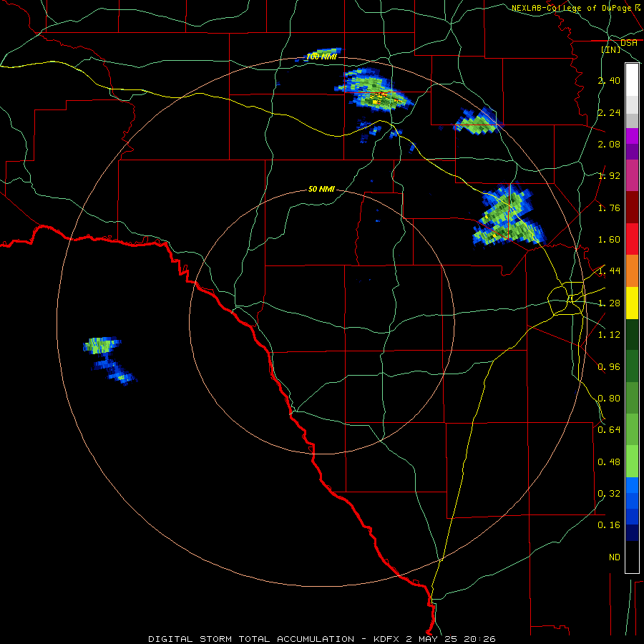Pick the black ND swatch in the legend
This screenshot has height=644, width=644.
[x=632, y=557]
